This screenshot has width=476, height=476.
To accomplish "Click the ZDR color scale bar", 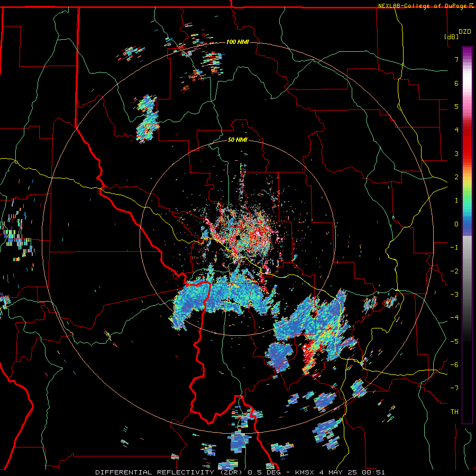I will point(467,235).
